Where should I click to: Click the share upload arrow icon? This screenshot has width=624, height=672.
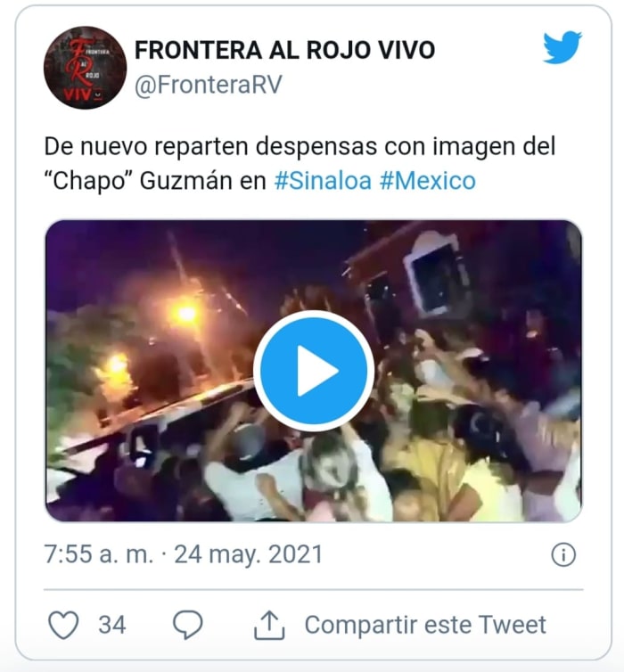click(269, 625)
